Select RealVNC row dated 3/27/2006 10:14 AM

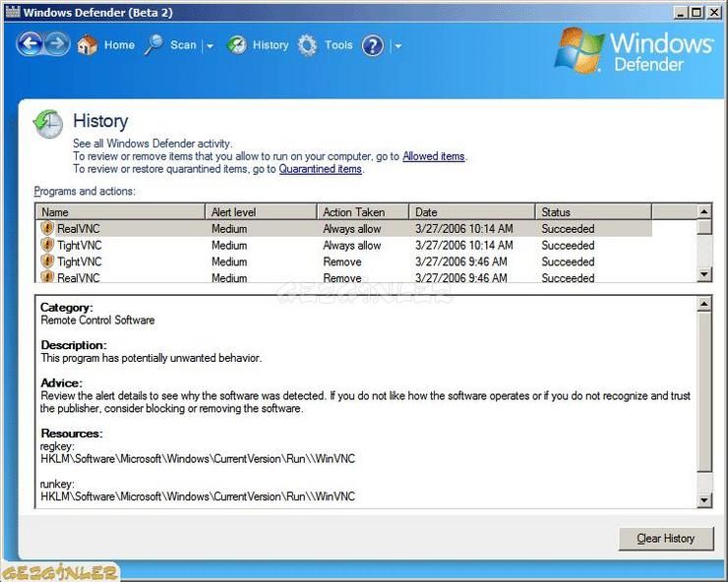coord(344,228)
